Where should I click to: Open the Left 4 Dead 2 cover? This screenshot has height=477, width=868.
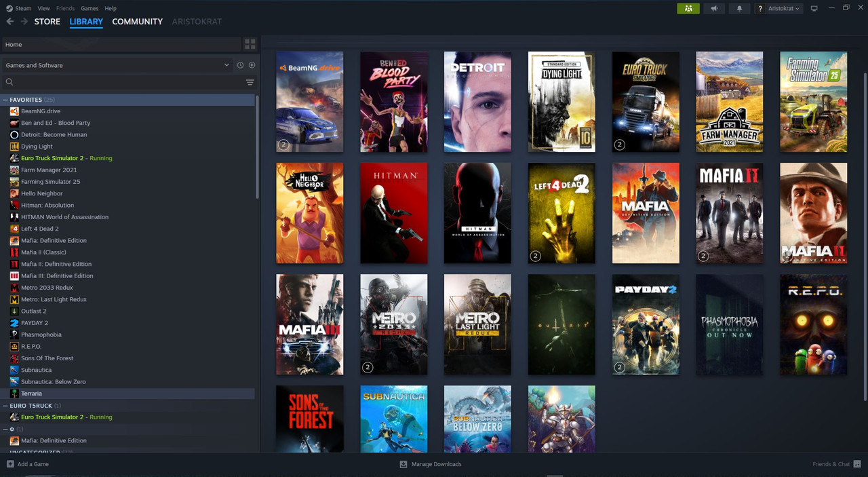click(x=561, y=213)
